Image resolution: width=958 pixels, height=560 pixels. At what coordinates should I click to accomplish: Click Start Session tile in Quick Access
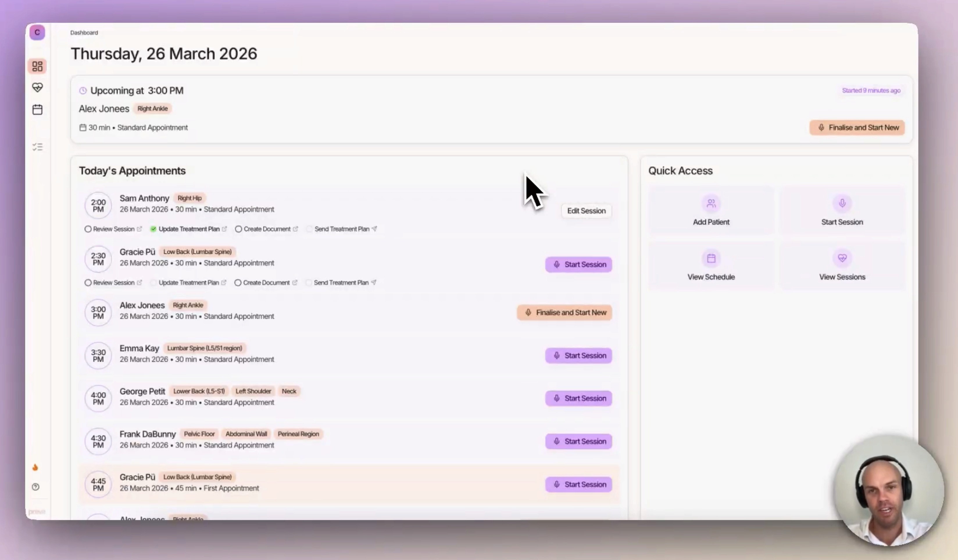tap(842, 211)
